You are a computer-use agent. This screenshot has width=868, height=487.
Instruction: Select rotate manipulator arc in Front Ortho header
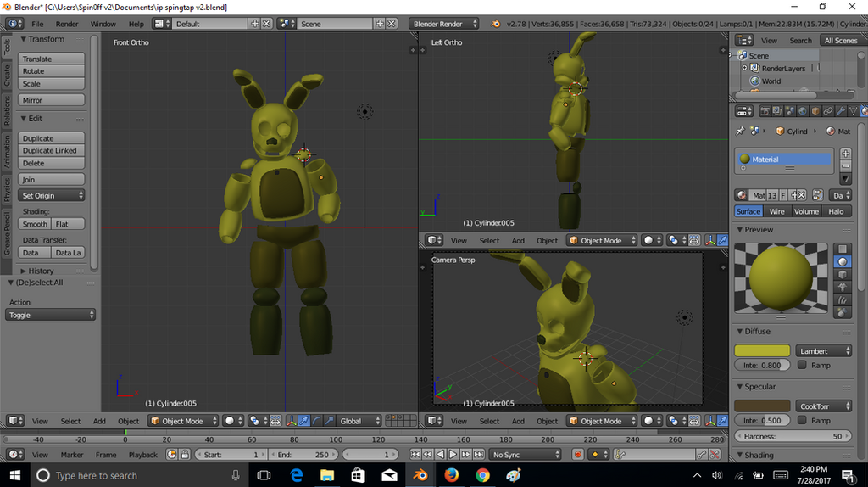click(317, 421)
